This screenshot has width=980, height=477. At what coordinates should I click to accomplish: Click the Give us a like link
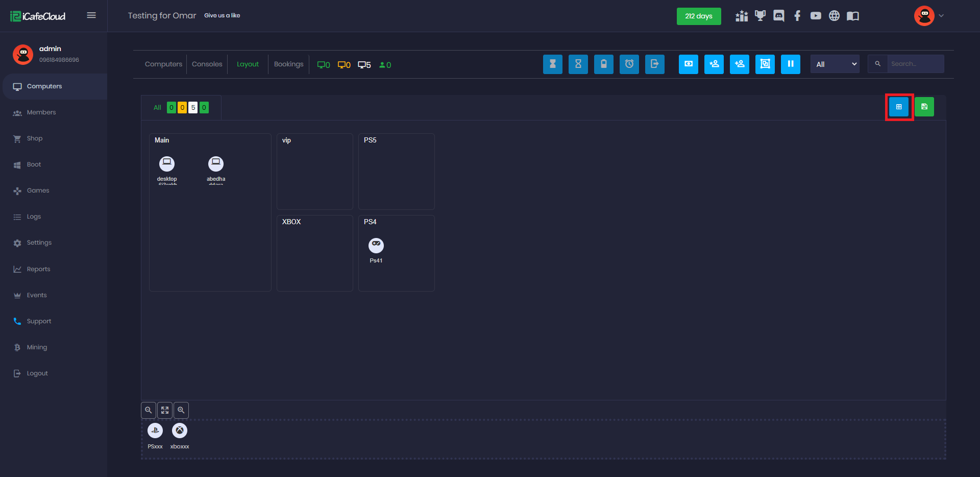tap(222, 15)
